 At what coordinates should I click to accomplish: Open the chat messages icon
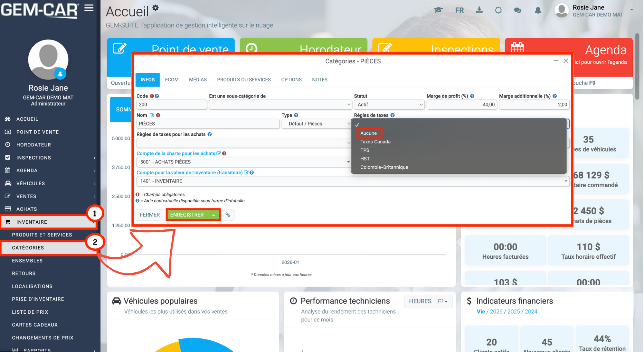pyautogui.click(x=517, y=10)
